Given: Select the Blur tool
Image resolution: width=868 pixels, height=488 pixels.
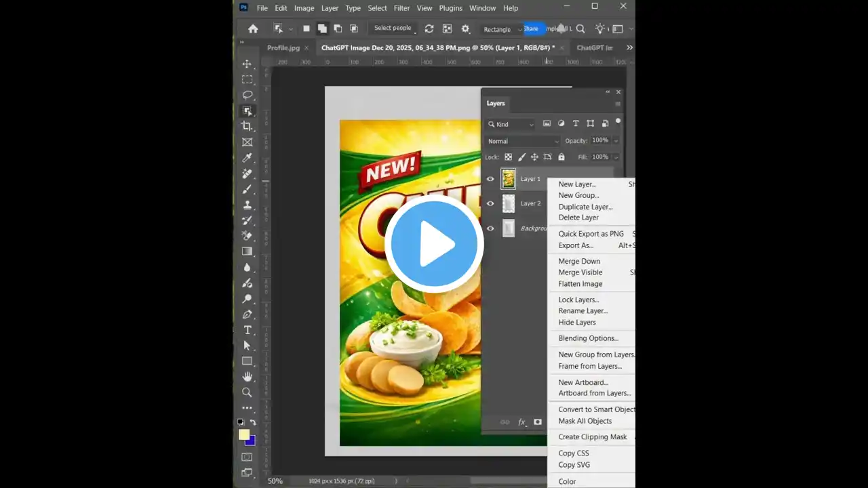Looking at the screenshot, I should pyautogui.click(x=247, y=267).
